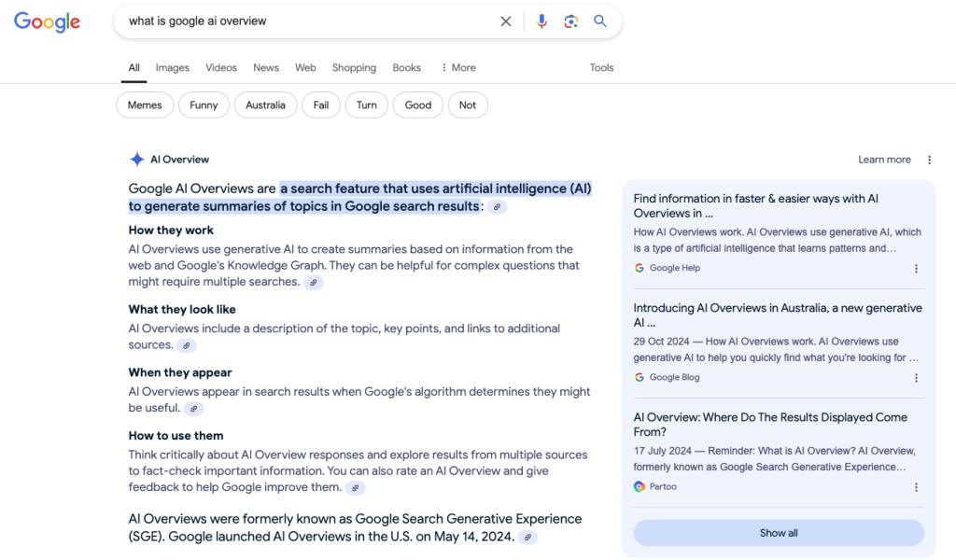The image size is (956, 560).
Task: Open source link icon after 'be useful.'
Action: tap(194, 409)
